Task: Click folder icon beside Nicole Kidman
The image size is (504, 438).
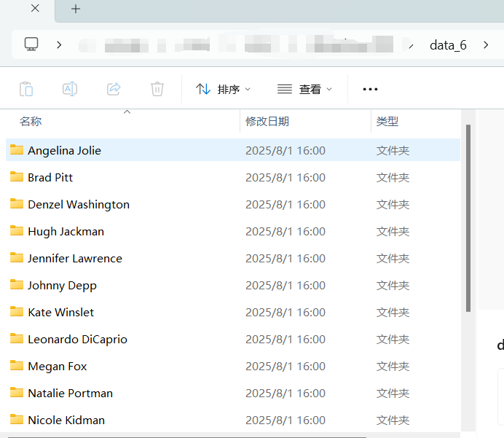Action: [x=17, y=419]
